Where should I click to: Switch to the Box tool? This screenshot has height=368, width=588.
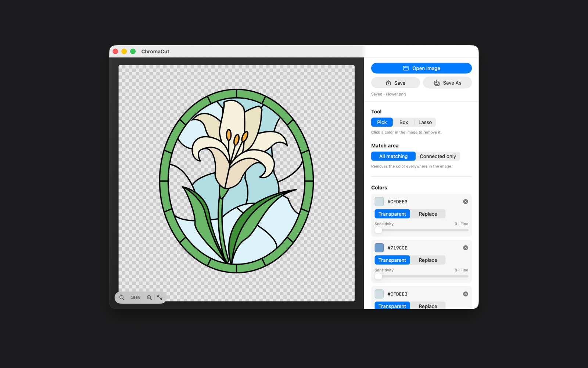[404, 122]
